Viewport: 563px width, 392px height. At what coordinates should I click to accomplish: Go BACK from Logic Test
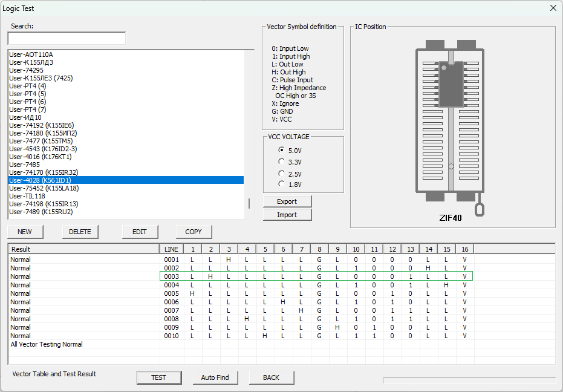(x=271, y=377)
